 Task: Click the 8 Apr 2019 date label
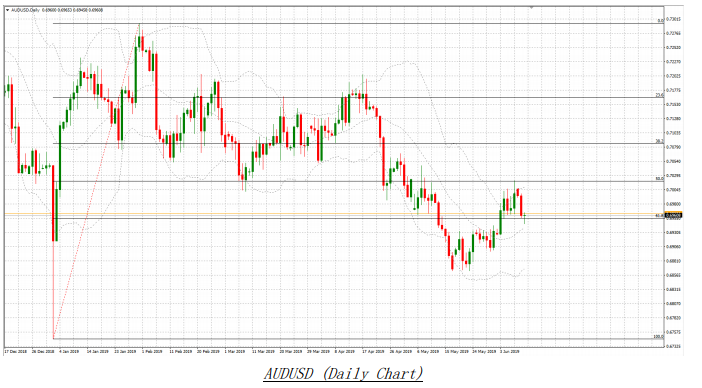345,352
